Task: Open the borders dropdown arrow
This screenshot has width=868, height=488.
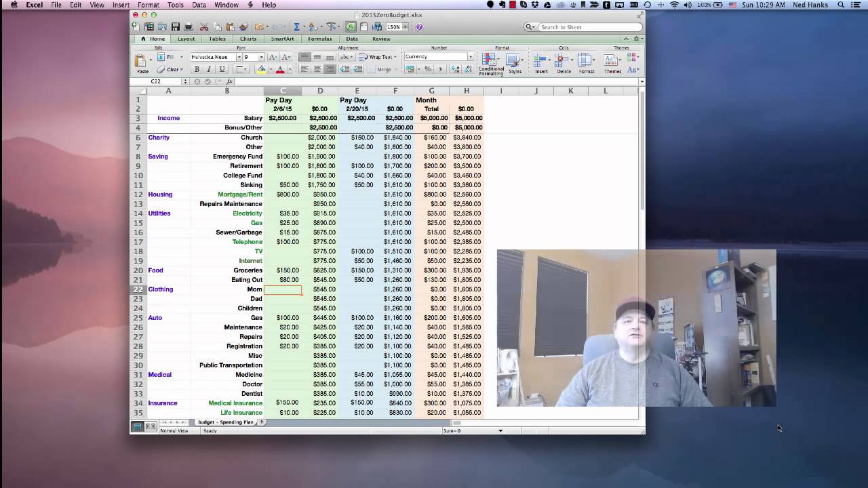Action: click(x=247, y=69)
